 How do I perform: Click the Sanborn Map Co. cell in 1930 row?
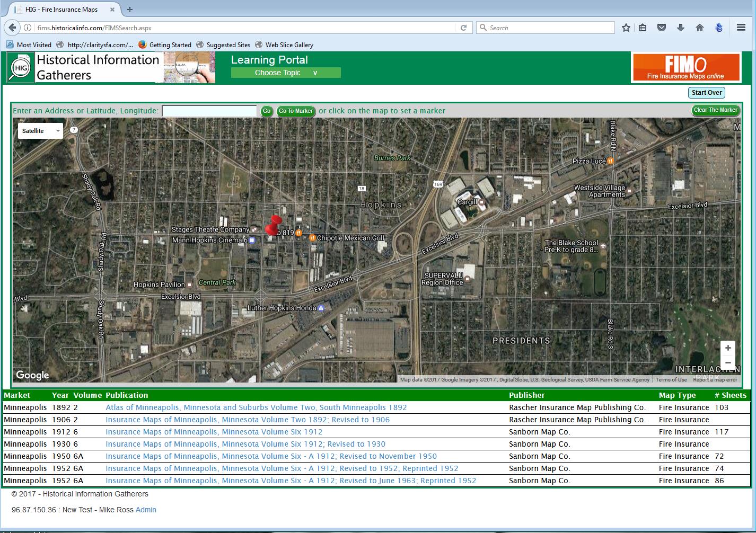tap(540, 444)
